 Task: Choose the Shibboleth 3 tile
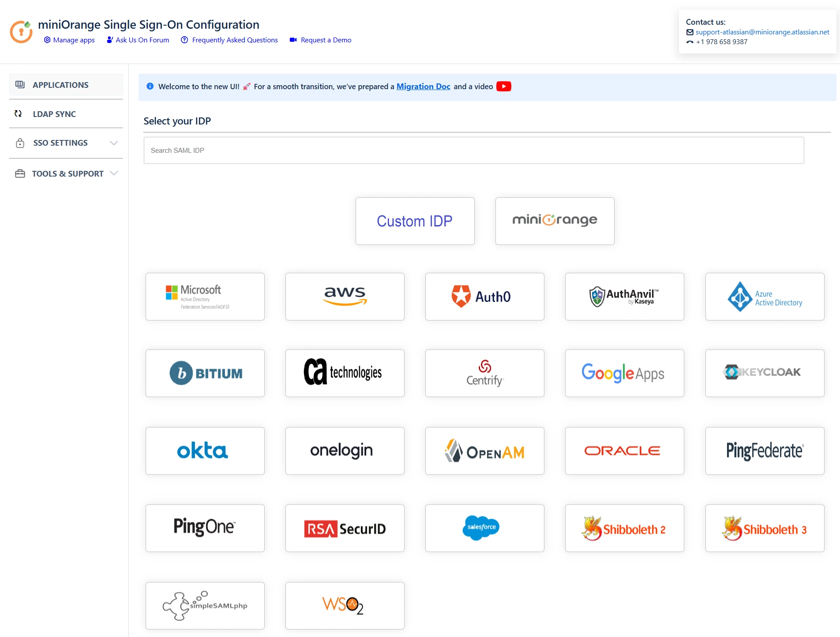(x=764, y=528)
